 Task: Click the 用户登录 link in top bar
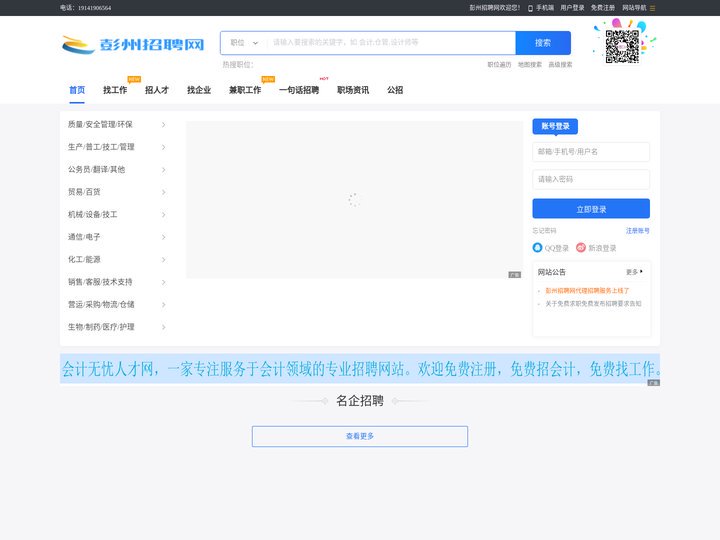572,8
